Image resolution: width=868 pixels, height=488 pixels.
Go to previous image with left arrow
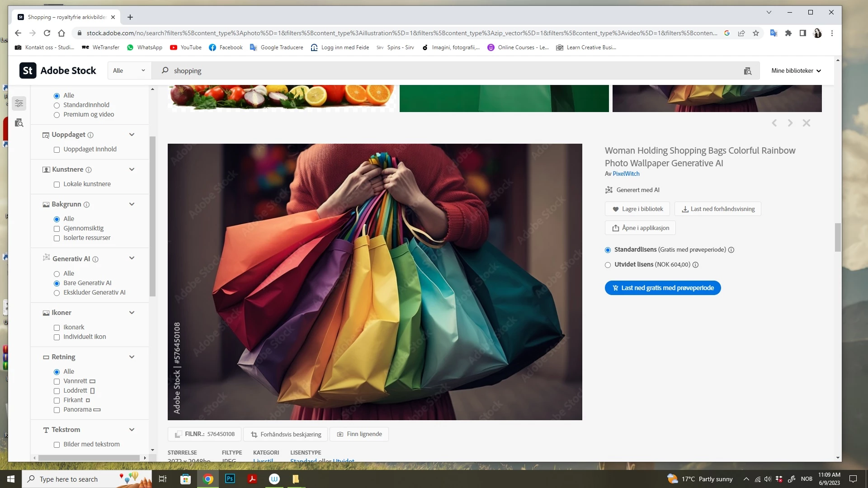tap(774, 123)
